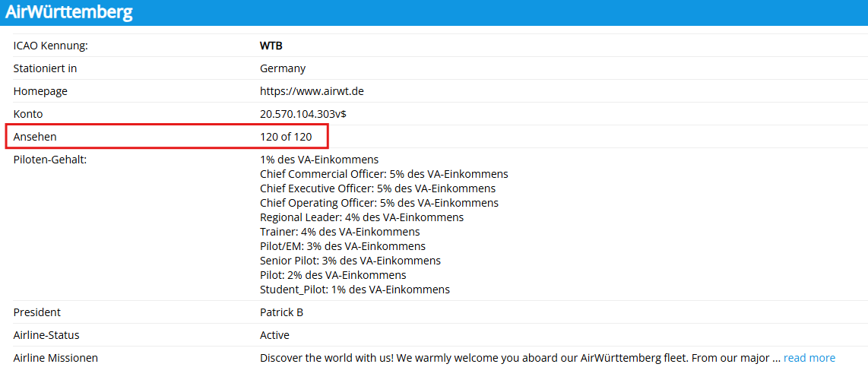Click the president name 'Patrick B'

click(282, 313)
